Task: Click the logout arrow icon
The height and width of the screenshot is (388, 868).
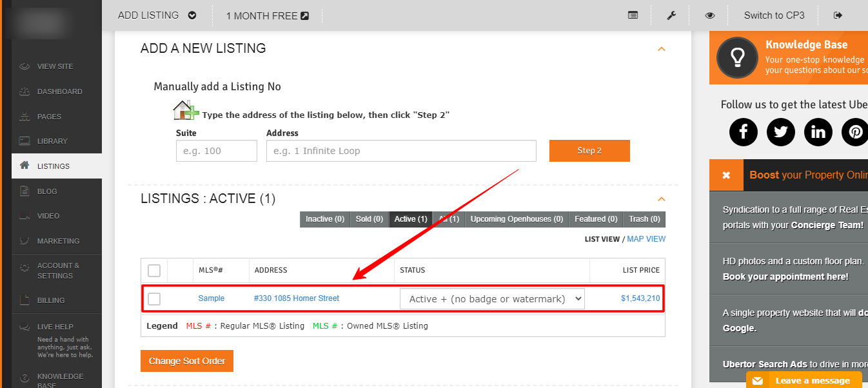Action: pos(838,15)
